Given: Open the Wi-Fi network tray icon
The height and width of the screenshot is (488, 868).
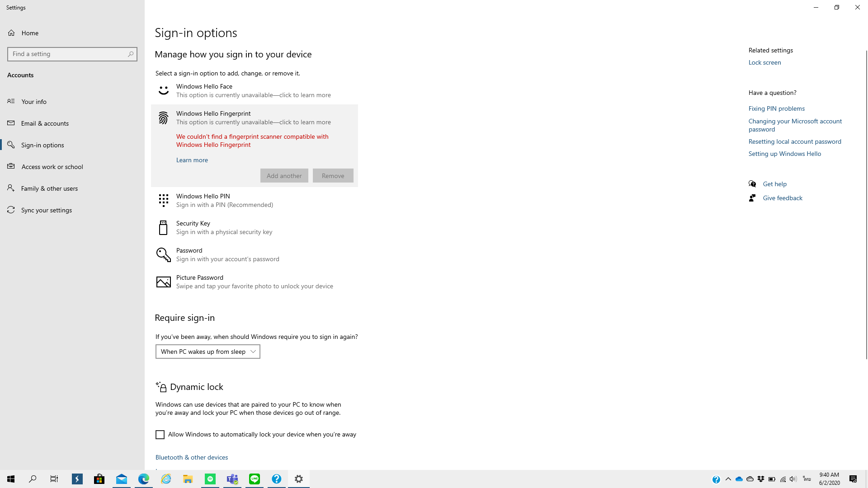Looking at the screenshot, I should [x=783, y=479].
